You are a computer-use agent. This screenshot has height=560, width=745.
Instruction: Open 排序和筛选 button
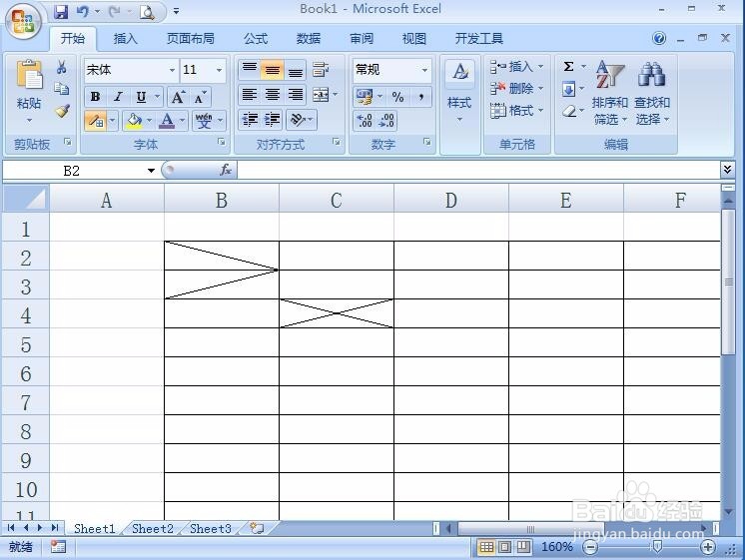pos(609,93)
